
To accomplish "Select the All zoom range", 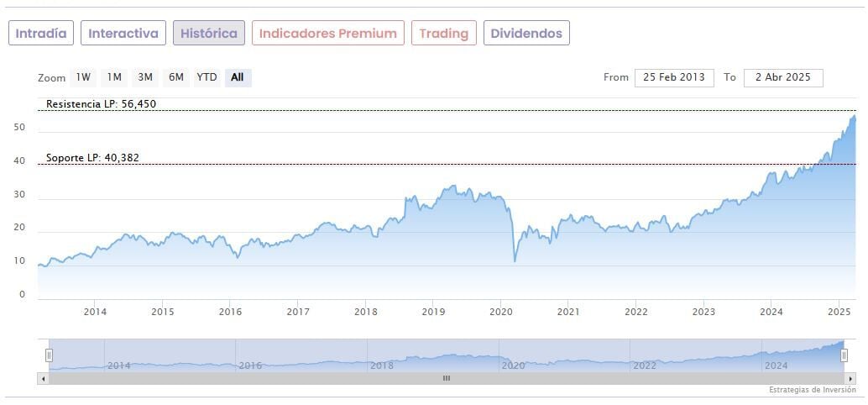I will (238, 77).
